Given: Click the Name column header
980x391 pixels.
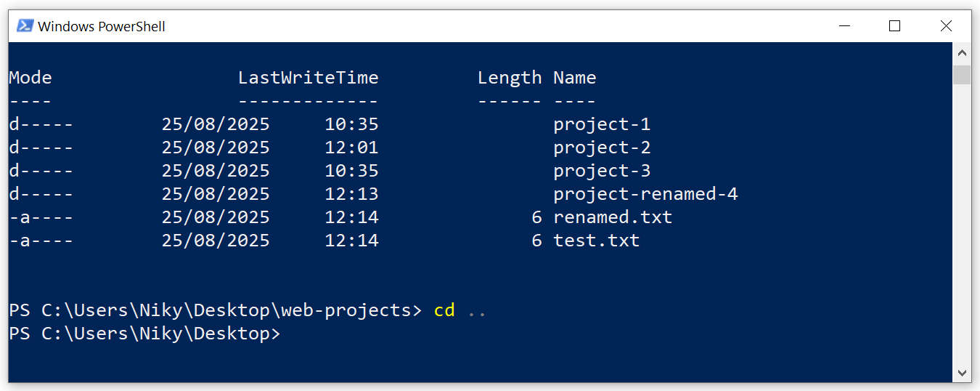Looking at the screenshot, I should [x=574, y=78].
